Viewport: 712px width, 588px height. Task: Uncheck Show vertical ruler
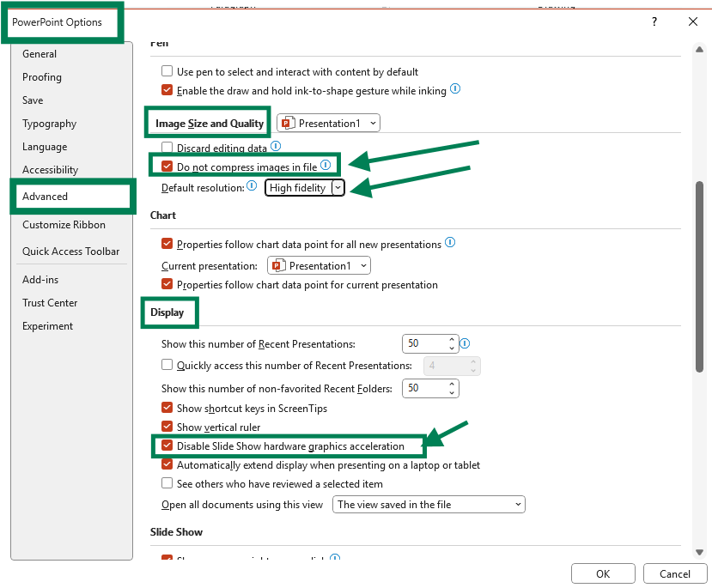pyautogui.click(x=167, y=427)
